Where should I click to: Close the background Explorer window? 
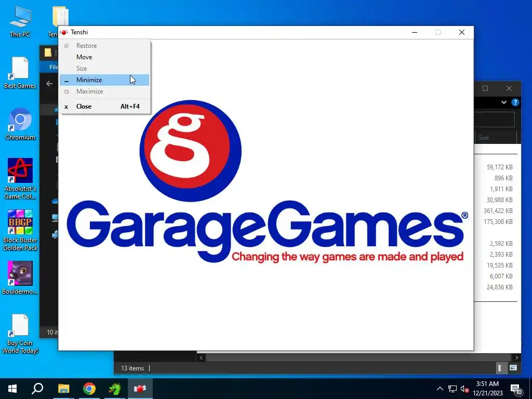click(509, 88)
